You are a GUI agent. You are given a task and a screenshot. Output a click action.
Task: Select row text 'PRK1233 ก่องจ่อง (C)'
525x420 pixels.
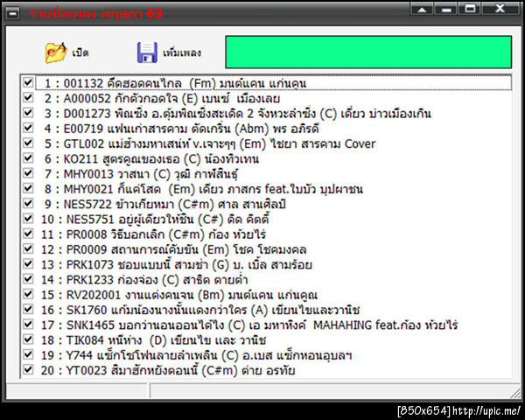[122, 280]
